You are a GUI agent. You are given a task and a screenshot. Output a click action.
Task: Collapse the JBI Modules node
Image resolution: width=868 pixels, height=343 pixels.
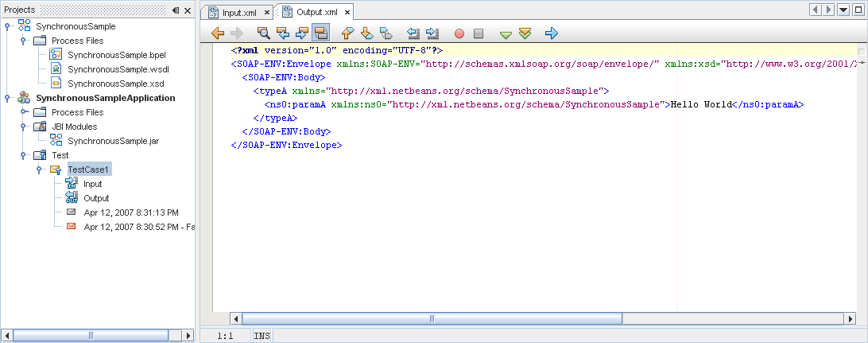click(23, 127)
